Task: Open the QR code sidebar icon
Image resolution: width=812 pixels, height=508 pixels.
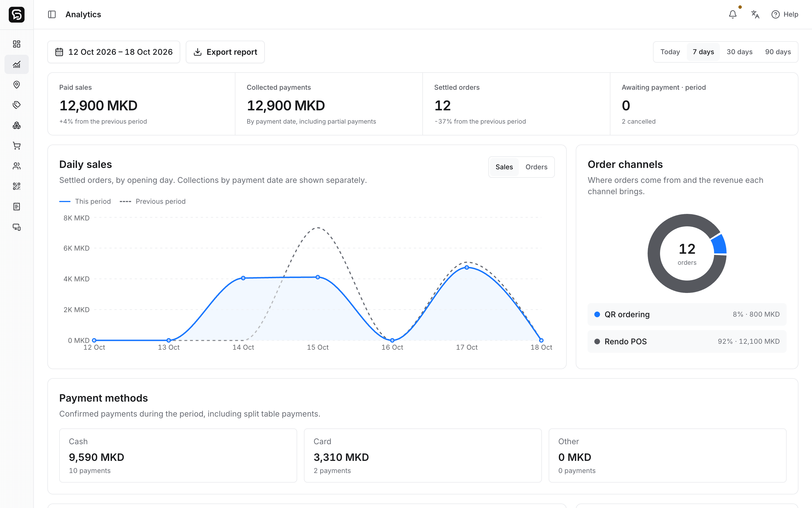Action: [16, 186]
